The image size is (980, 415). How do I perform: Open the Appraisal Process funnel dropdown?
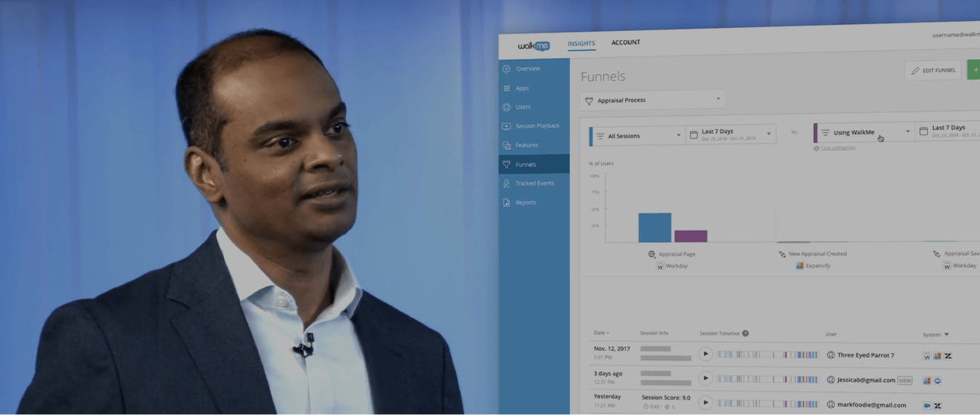click(652, 100)
